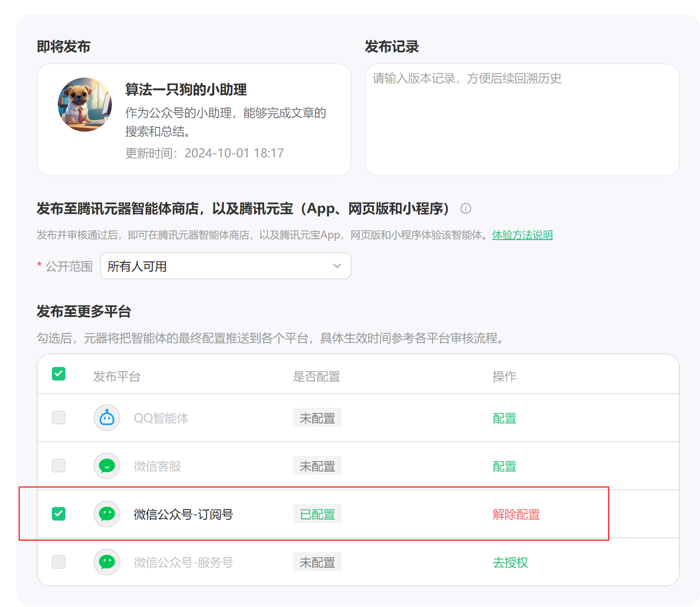The height and width of the screenshot is (607, 700).
Task: Click the 微信客服 platform icon
Action: [107, 466]
